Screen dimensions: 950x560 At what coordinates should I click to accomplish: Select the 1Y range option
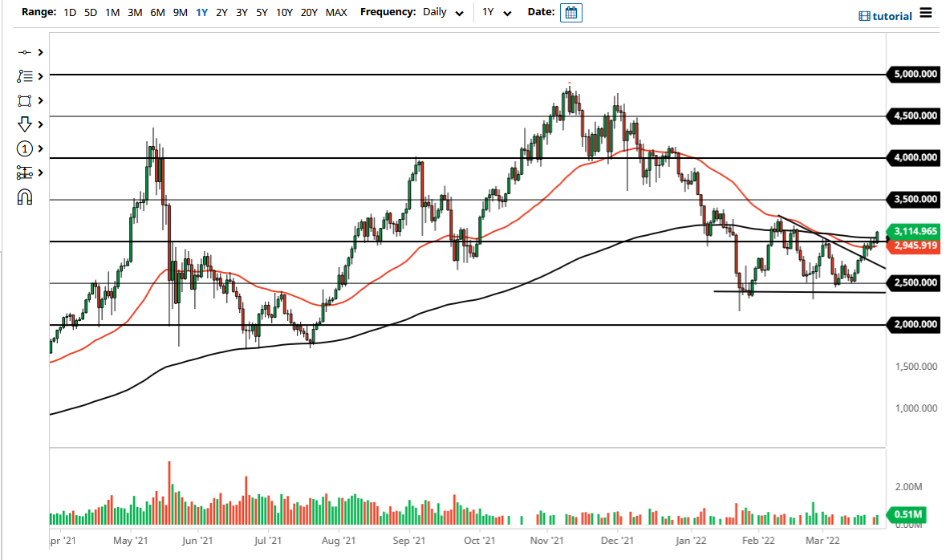point(202,13)
